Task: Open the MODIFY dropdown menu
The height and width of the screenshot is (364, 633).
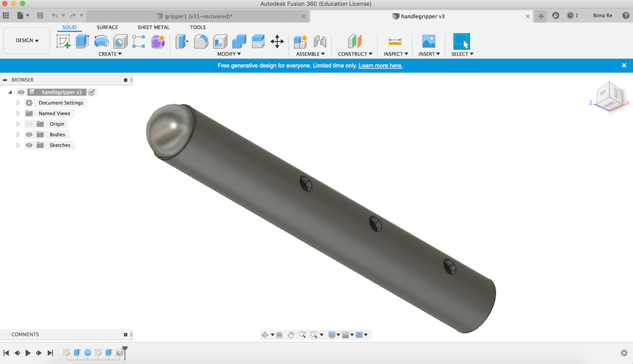Action: [x=229, y=54]
